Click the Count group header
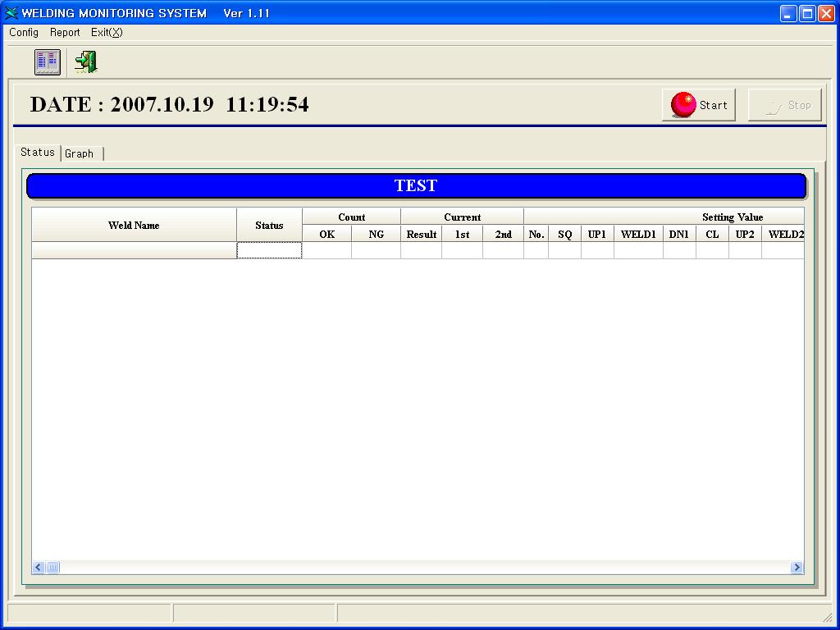Viewport: 840px width, 630px height. pyautogui.click(x=351, y=217)
